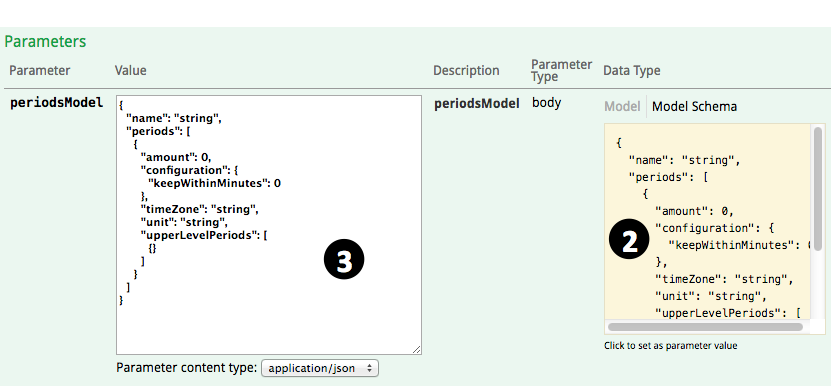The image size is (831, 386).
Task: Click the periodsModel description text
Action: 477,104
